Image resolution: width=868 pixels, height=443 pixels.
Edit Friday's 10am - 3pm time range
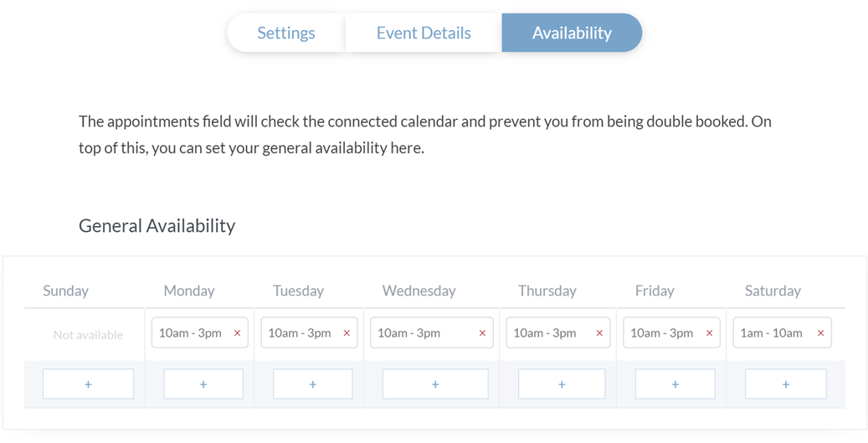click(x=661, y=333)
